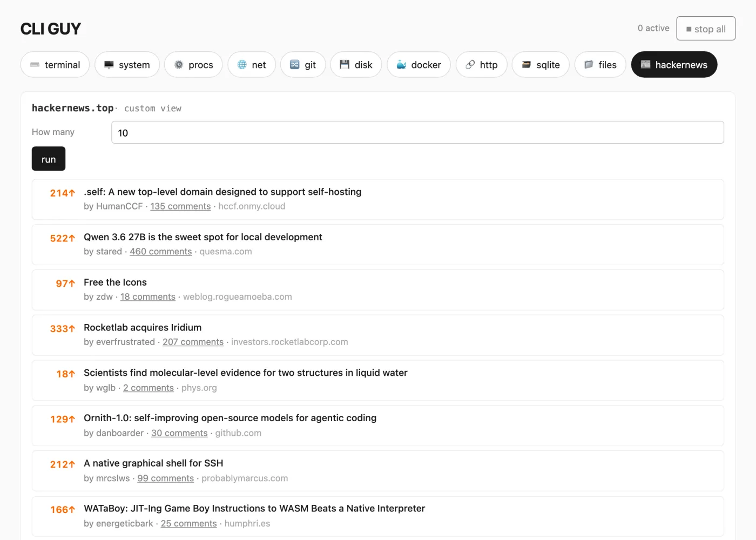Click the investors.rocketlabcorp.com domain text

pyautogui.click(x=289, y=342)
